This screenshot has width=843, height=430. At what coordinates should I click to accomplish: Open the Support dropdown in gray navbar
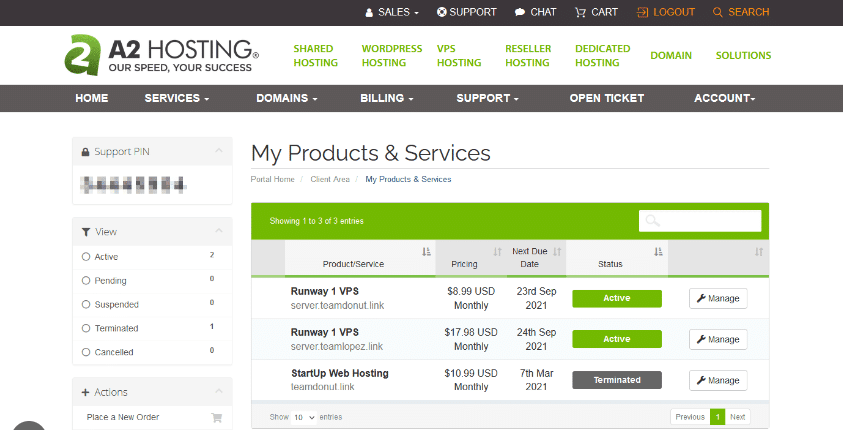[x=487, y=98]
